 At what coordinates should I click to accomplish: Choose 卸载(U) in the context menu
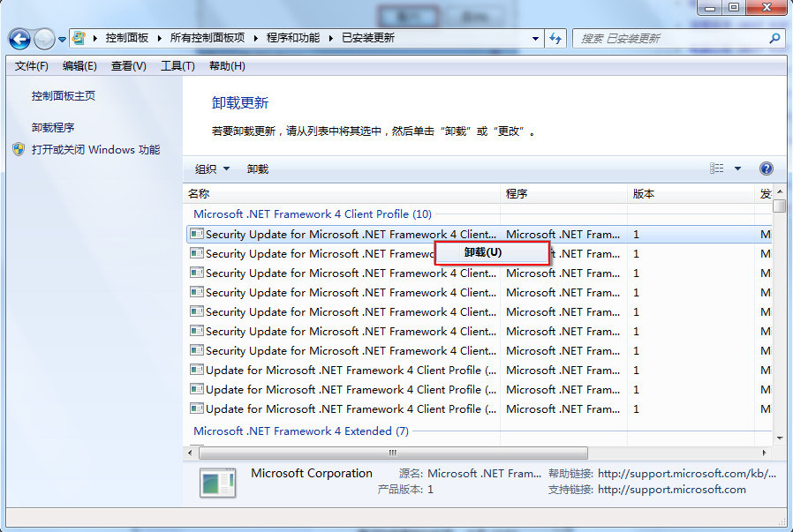pyautogui.click(x=492, y=252)
